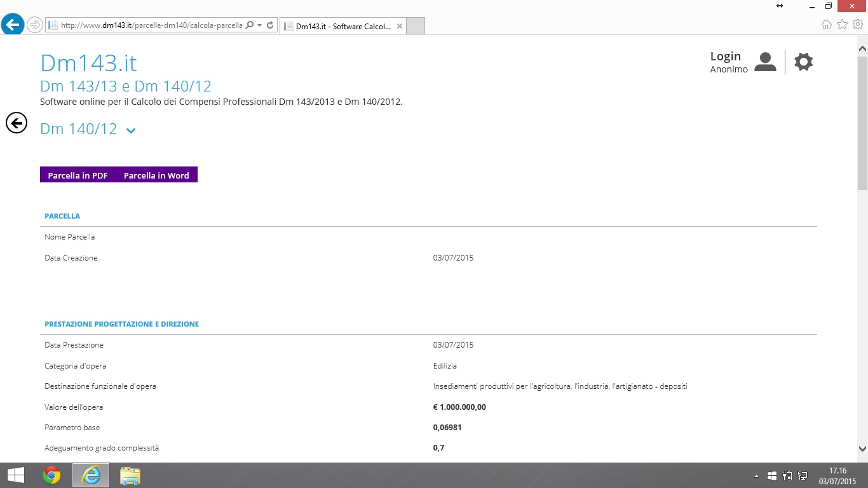This screenshot has height=488, width=868.
Task: Click the Dm 143/13 e Dm 140/12 subtitle
Action: coord(126,86)
